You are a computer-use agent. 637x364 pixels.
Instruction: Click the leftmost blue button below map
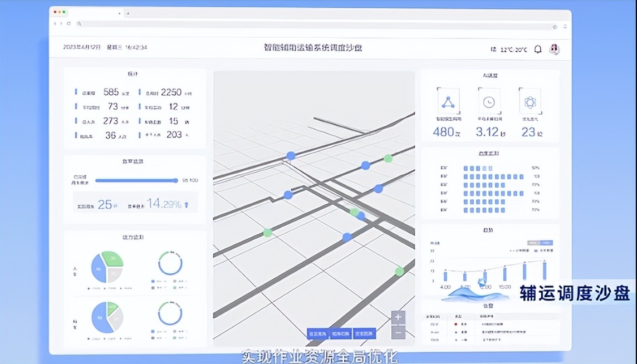click(318, 333)
